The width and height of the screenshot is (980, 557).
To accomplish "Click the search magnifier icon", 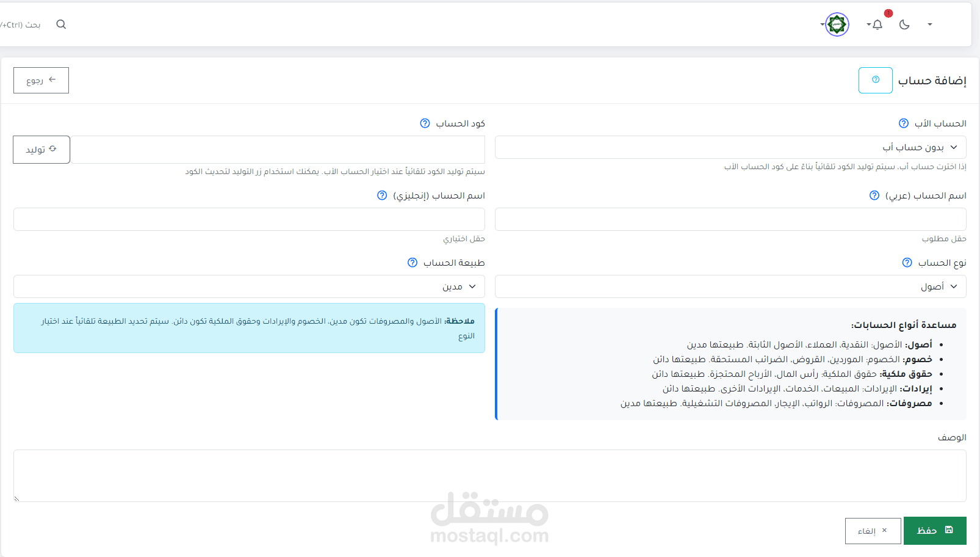I will [x=61, y=24].
